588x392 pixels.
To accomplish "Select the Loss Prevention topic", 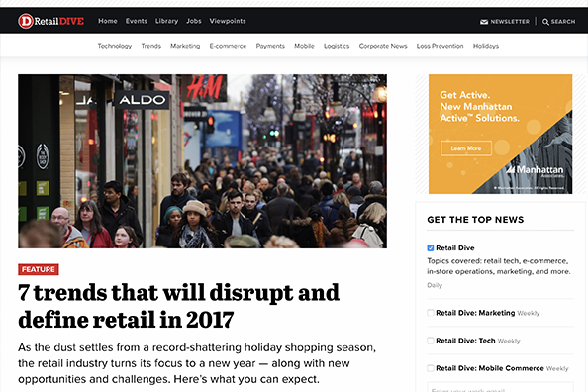I will (x=440, y=46).
